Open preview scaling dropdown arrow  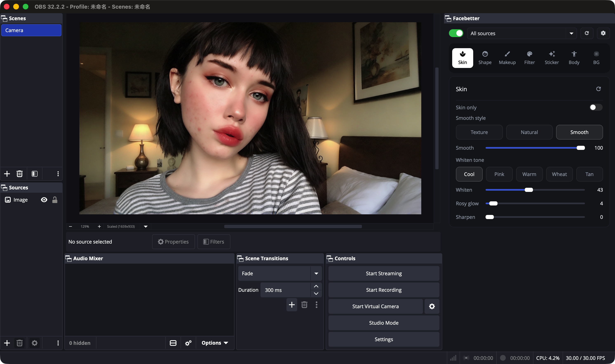coord(146,226)
